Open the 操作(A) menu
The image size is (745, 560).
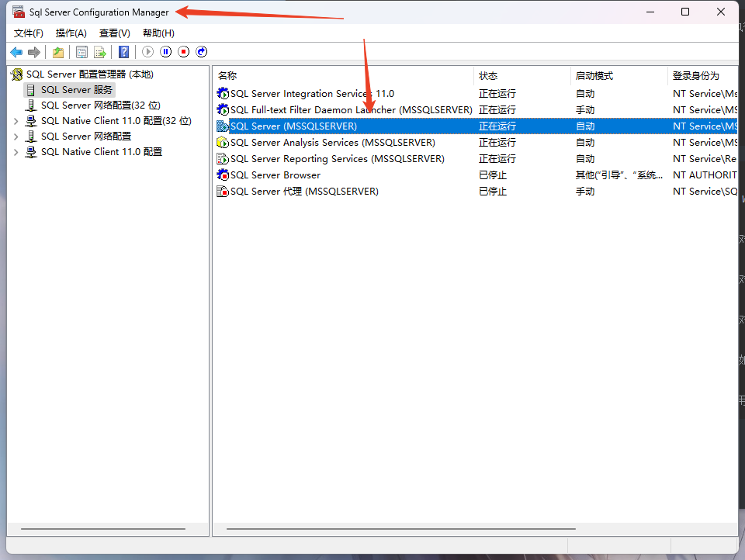[71, 33]
